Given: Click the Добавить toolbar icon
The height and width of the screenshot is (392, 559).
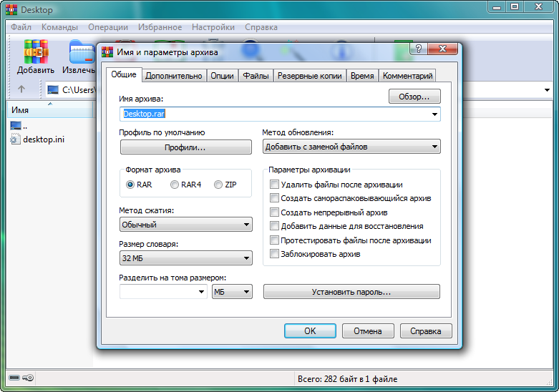Looking at the screenshot, I should (36, 52).
